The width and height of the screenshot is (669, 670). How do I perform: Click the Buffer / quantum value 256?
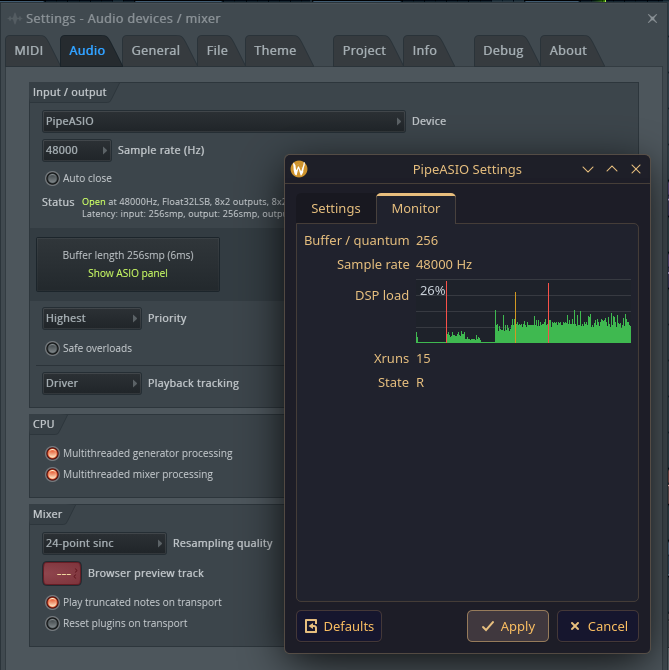point(427,241)
